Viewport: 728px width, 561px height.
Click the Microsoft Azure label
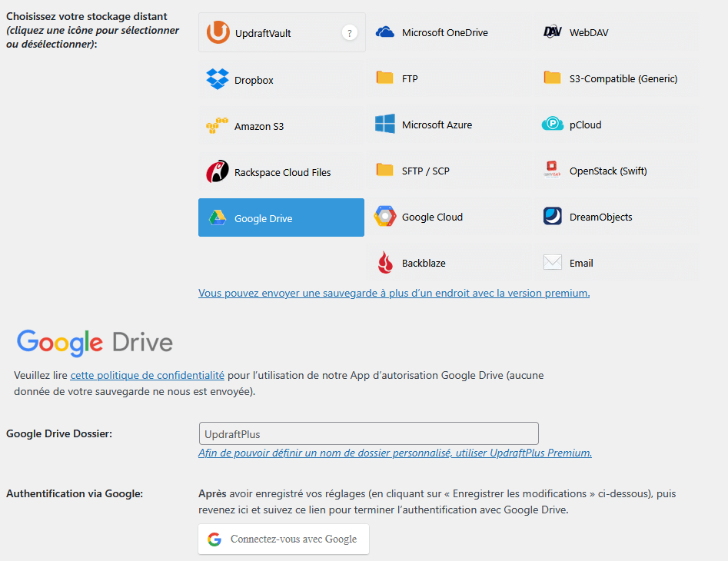[437, 124]
